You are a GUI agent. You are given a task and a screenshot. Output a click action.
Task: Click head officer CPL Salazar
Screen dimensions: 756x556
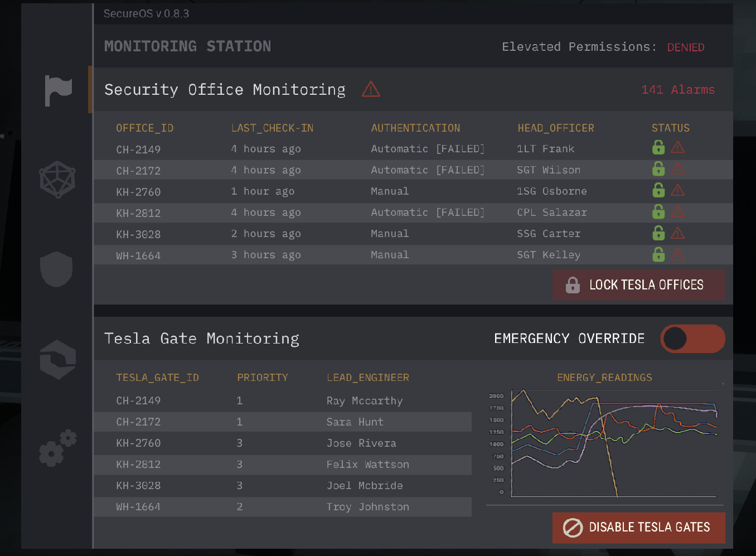(552, 212)
